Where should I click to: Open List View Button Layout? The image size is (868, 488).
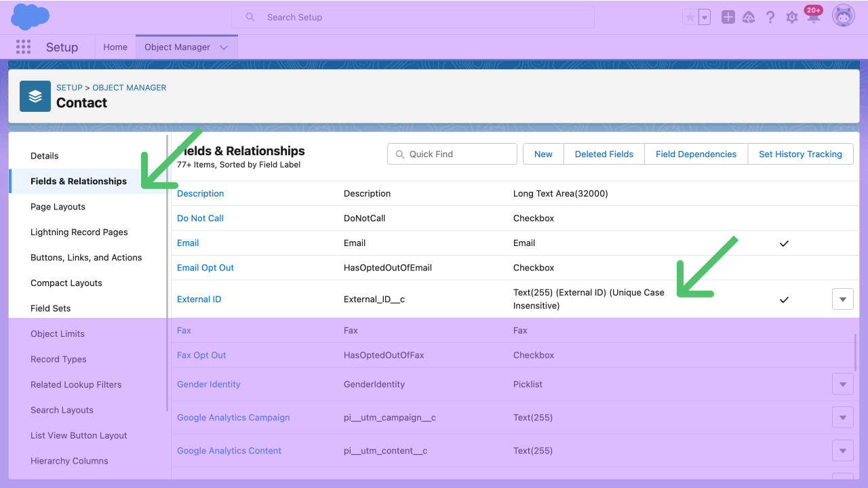tap(79, 435)
